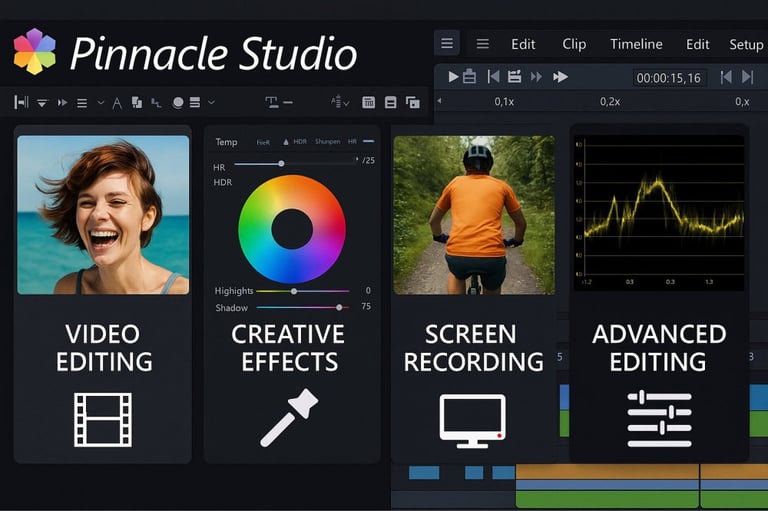This screenshot has height=511, width=768.
Task: Click the triangle icon before HDR tab
Action: pyautogui.click(x=286, y=142)
